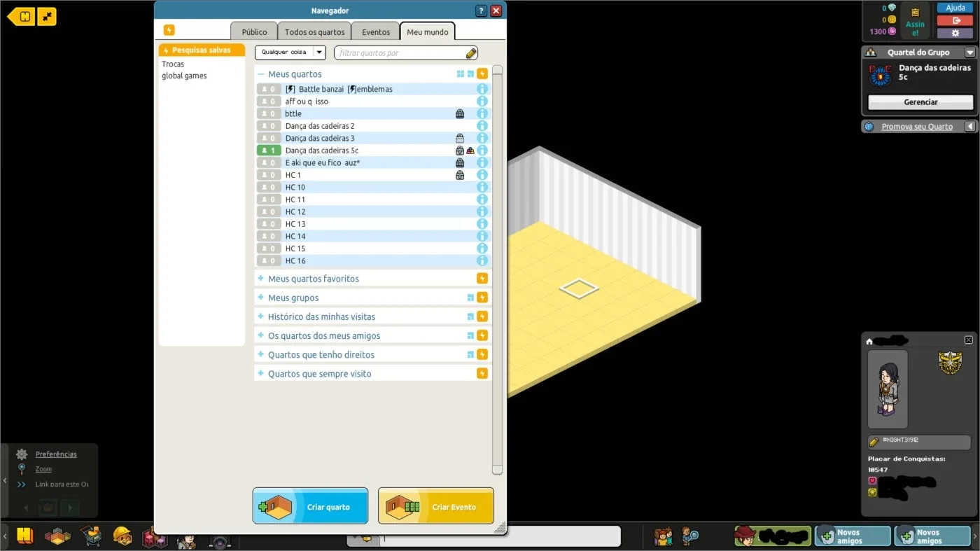Click the friends list icon in bottom bar
This screenshot has width=980, height=551.
[663, 536]
